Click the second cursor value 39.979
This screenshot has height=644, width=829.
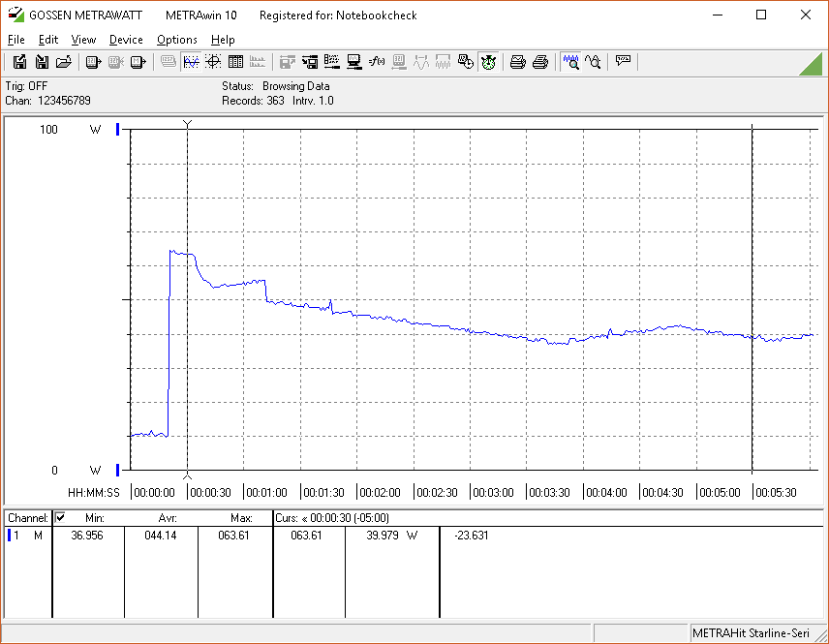[383, 536]
